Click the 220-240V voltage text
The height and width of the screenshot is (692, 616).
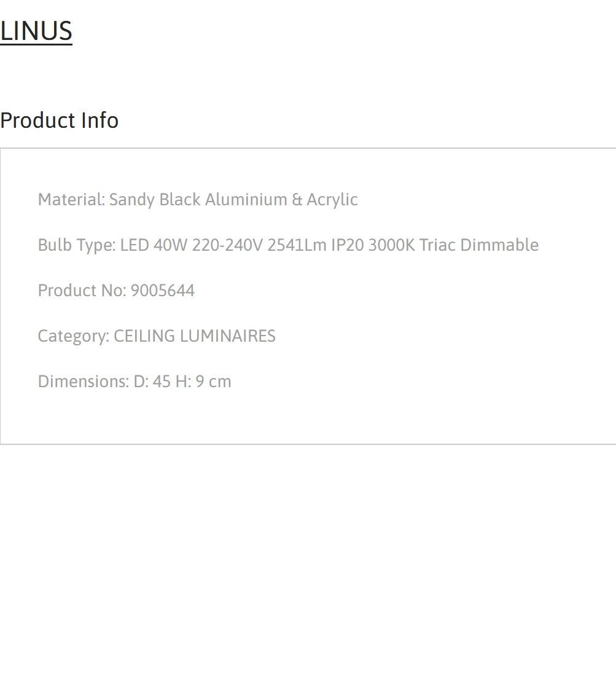pyautogui.click(x=227, y=245)
